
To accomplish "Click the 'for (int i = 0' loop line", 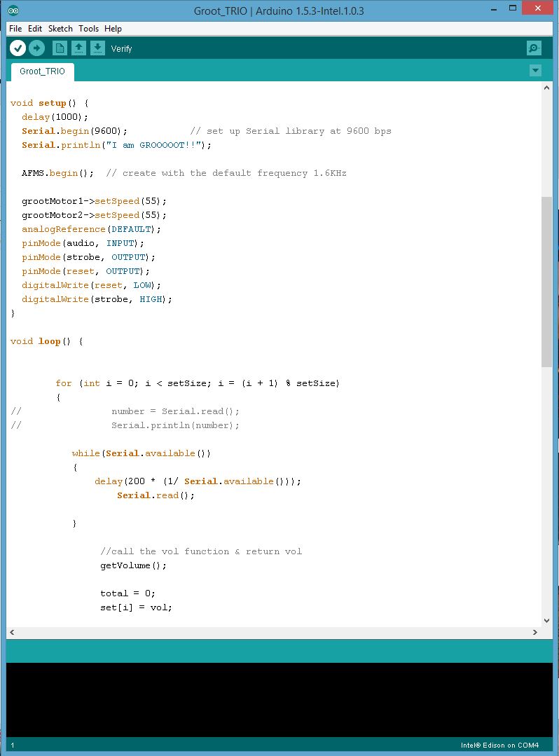I will (x=198, y=383).
